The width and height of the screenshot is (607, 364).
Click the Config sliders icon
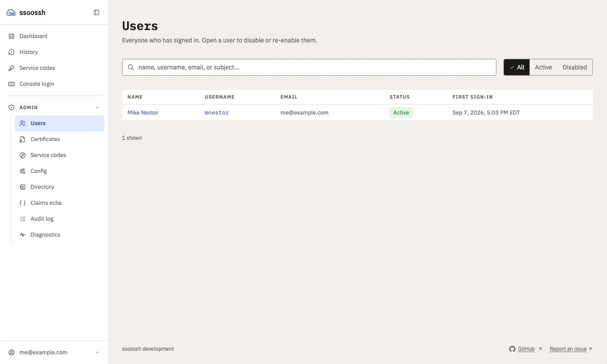23,171
